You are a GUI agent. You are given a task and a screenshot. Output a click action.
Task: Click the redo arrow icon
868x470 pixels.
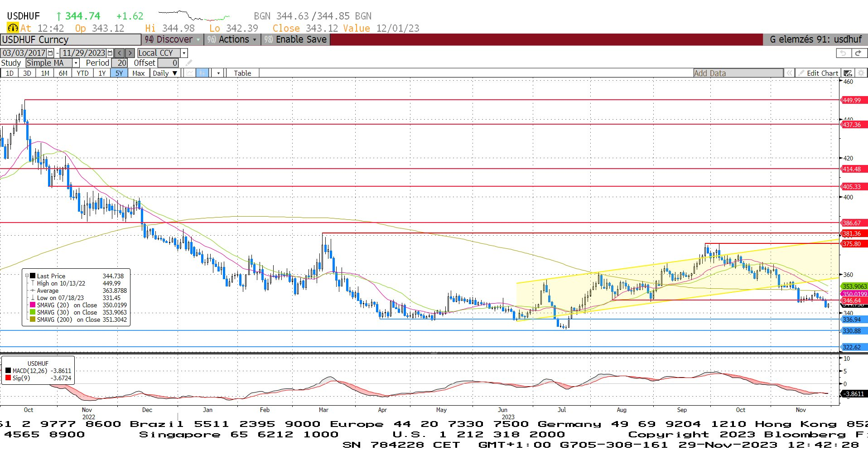(x=858, y=53)
